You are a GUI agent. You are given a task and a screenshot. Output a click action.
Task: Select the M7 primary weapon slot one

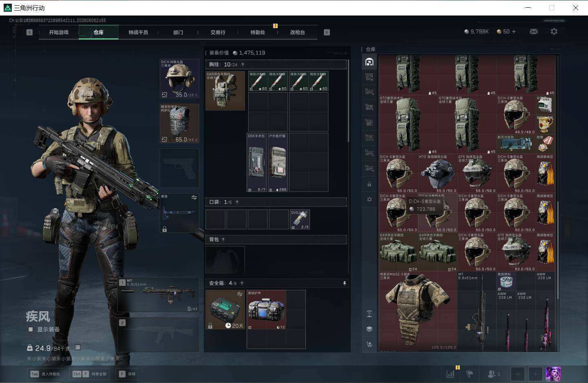click(x=158, y=295)
